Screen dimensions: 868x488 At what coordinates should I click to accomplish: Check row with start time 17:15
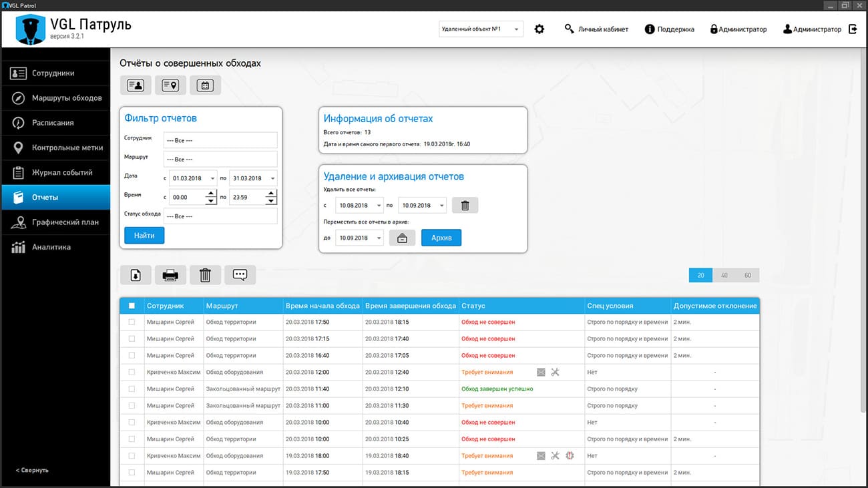[132, 339]
